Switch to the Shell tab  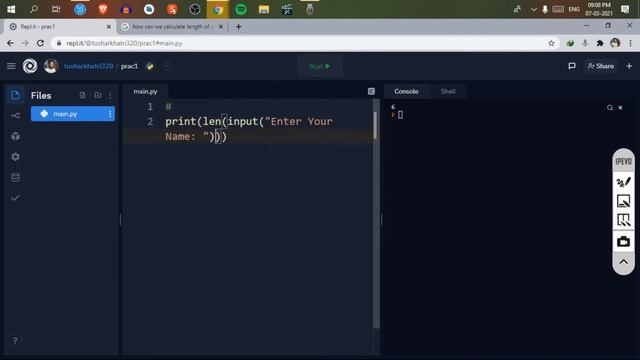448,91
